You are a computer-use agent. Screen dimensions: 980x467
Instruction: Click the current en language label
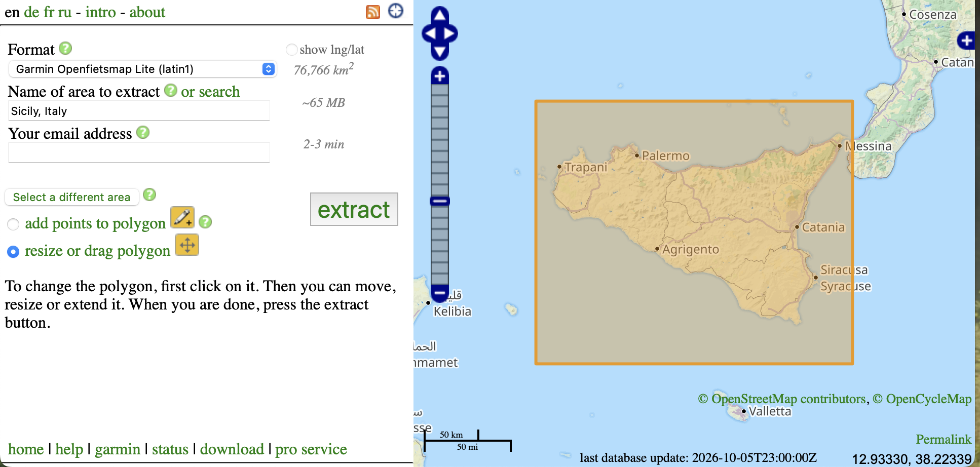tap(12, 12)
